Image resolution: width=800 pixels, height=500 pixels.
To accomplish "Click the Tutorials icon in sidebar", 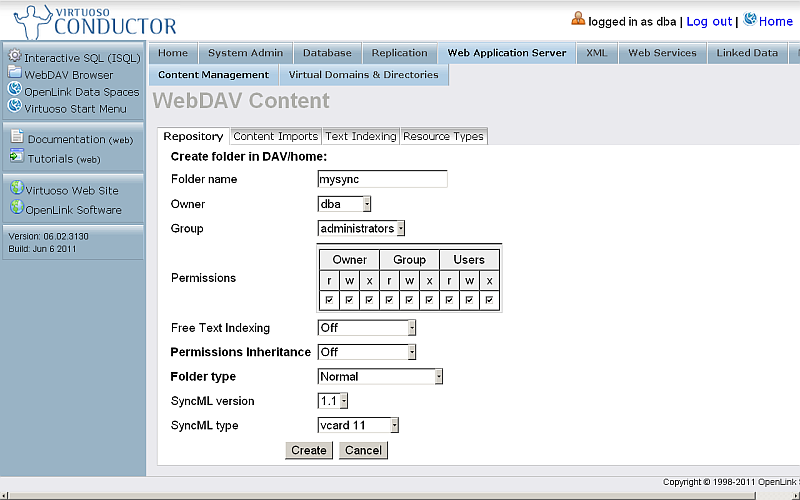I will 17,157.
